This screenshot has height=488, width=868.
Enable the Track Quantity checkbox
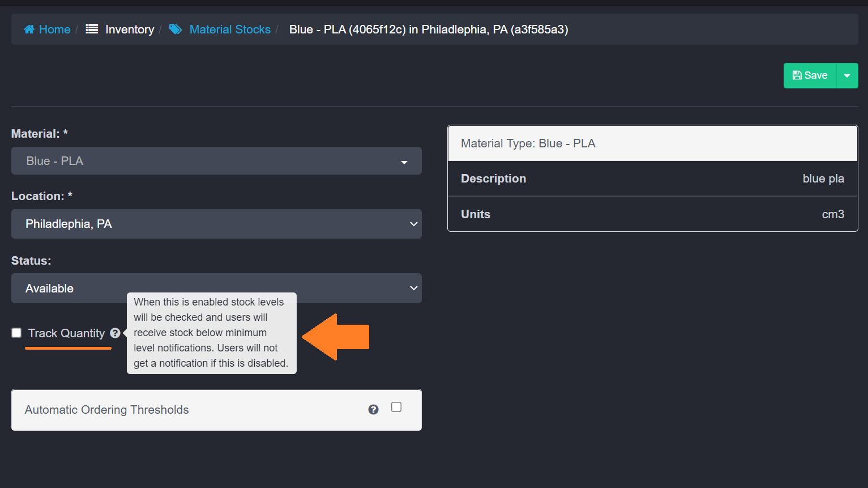(16, 333)
